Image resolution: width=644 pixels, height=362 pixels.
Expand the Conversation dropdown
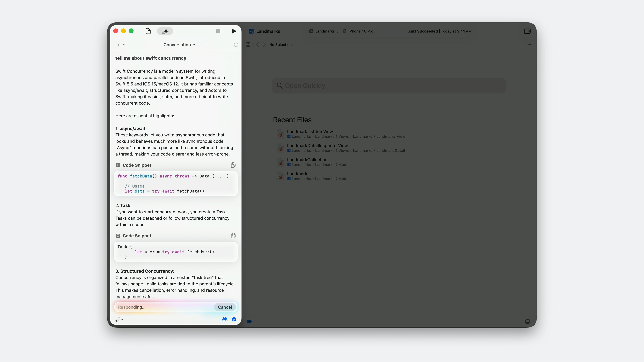tap(179, 45)
